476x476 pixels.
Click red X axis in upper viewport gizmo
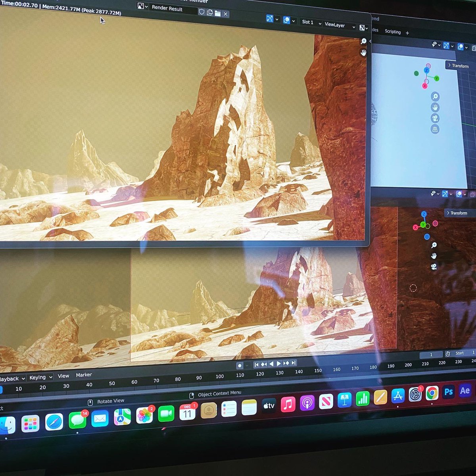tap(425, 86)
